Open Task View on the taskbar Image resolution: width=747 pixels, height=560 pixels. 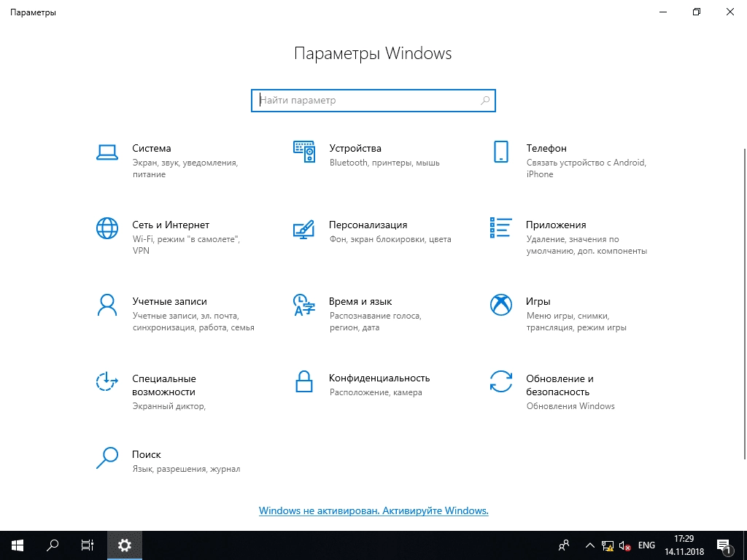pos(88,545)
